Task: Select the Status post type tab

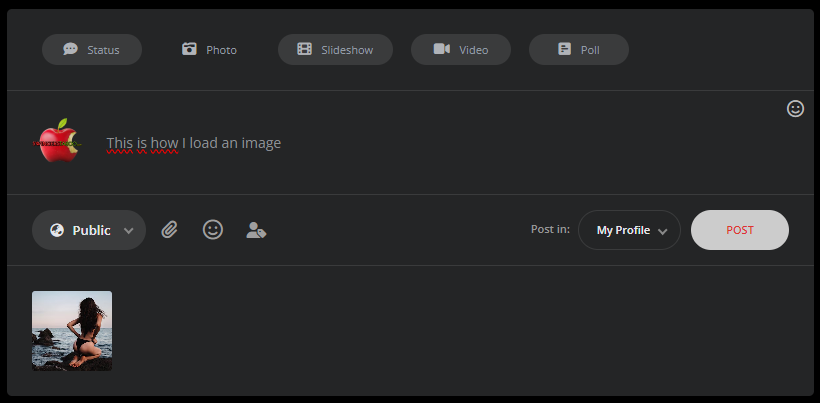Action: coord(92,50)
